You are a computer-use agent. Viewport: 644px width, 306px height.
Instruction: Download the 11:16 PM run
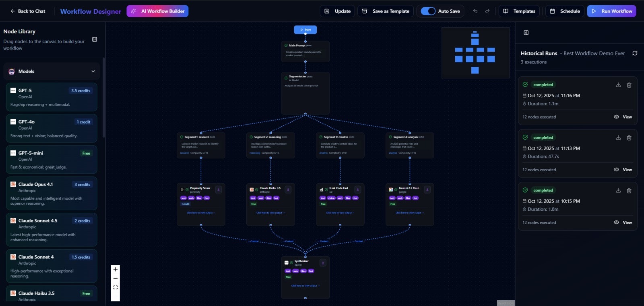tap(618, 85)
